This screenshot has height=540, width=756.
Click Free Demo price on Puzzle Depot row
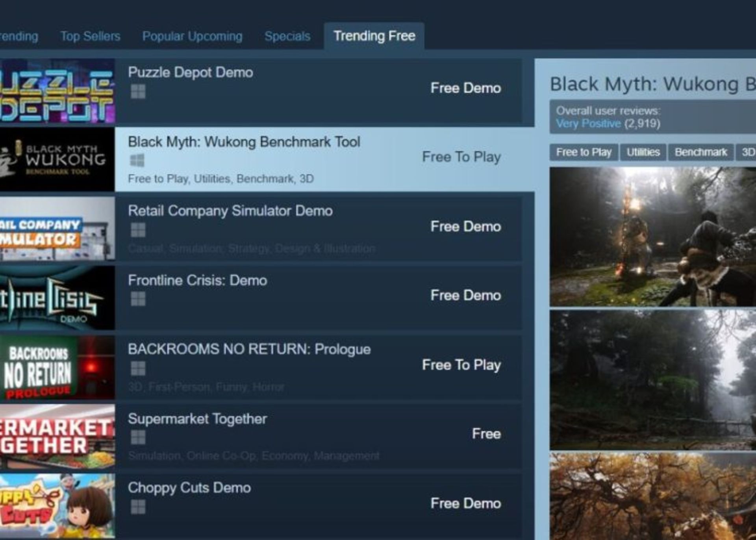click(466, 88)
